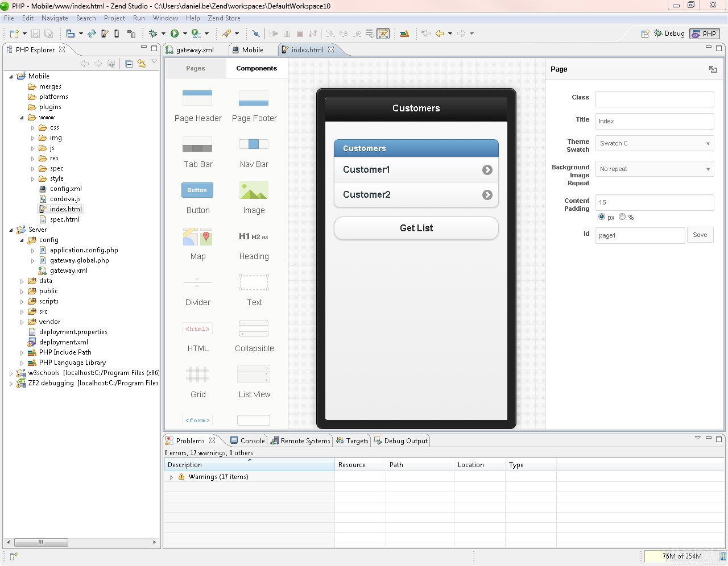Click the Form component icon
Screen dimensions: 728x566
coord(197,420)
